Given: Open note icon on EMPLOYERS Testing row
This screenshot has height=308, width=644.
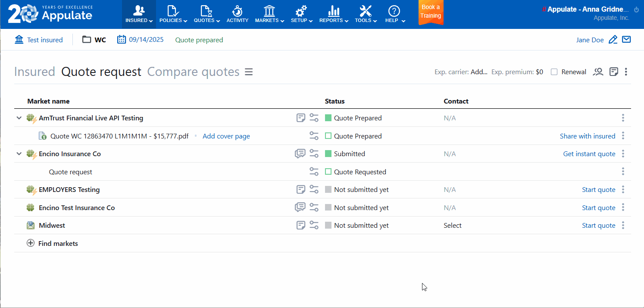Looking at the screenshot, I should [301, 189].
